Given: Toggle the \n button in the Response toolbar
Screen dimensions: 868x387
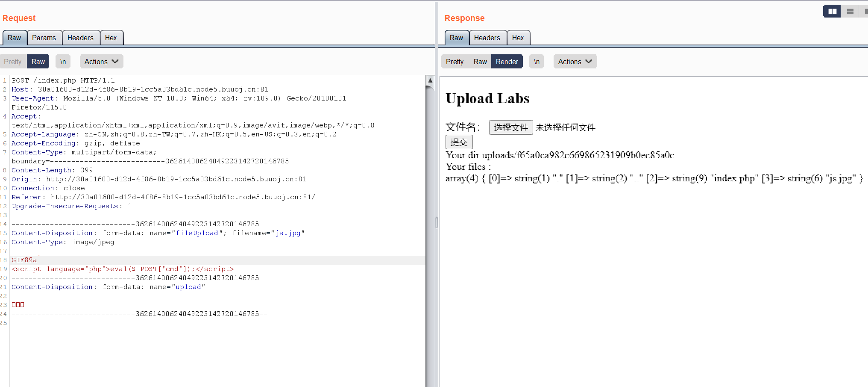Looking at the screenshot, I should (537, 62).
